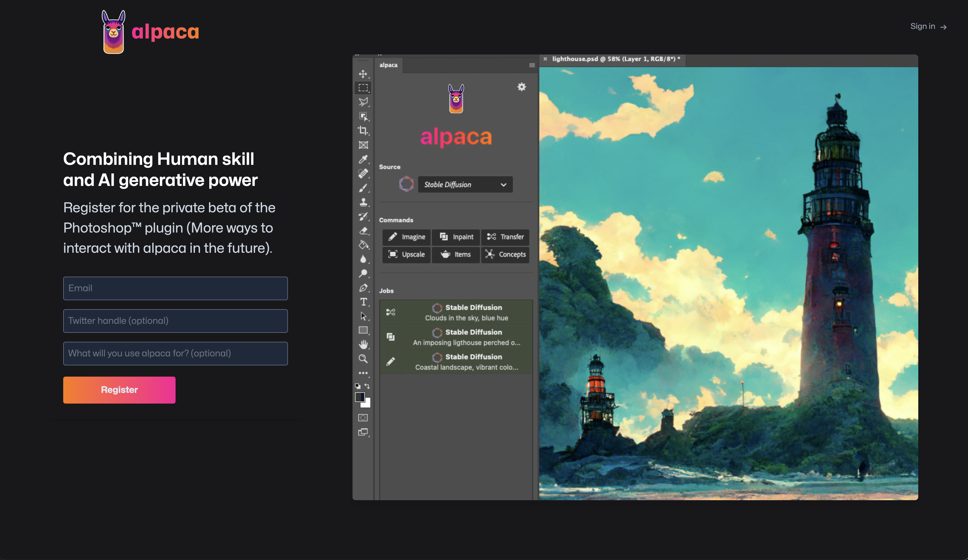Open the alpaca panel flyout menu

[532, 65]
